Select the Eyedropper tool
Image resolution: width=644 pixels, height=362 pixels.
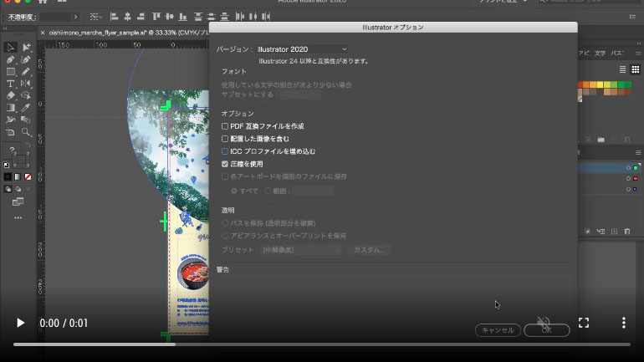tap(26, 108)
